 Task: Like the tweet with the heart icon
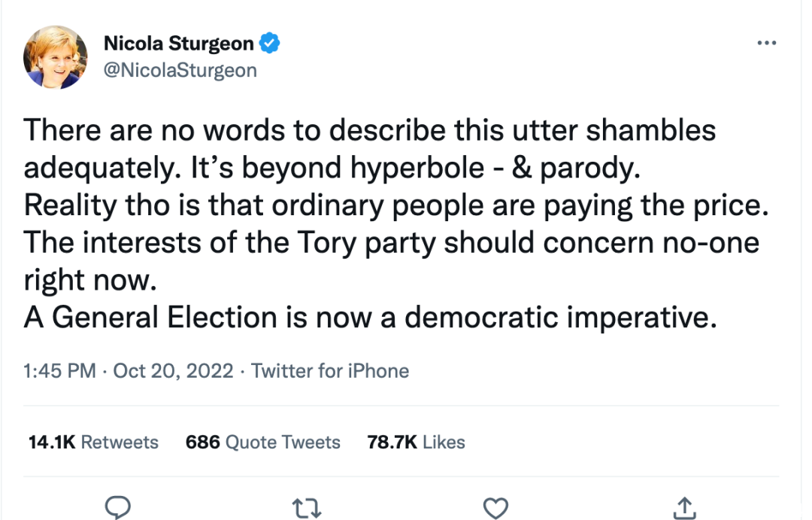pyautogui.click(x=495, y=507)
